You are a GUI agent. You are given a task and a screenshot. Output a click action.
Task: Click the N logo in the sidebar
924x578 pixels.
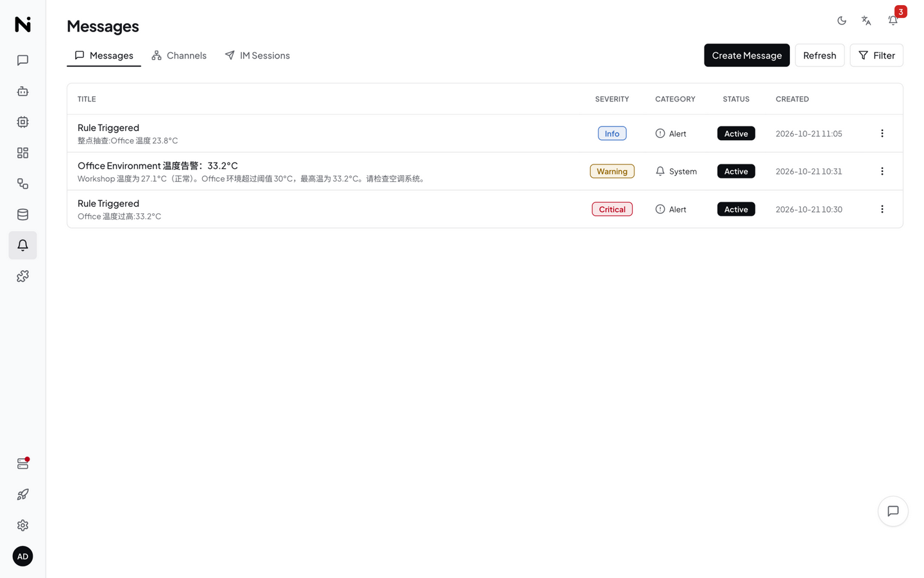pyautogui.click(x=22, y=24)
